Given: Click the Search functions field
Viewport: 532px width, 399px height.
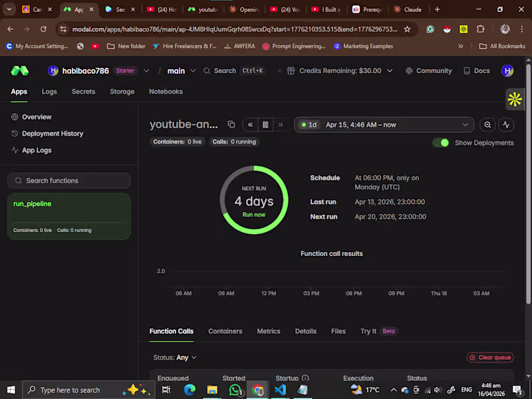Looking at the screenshot, I should click(69, 180).
